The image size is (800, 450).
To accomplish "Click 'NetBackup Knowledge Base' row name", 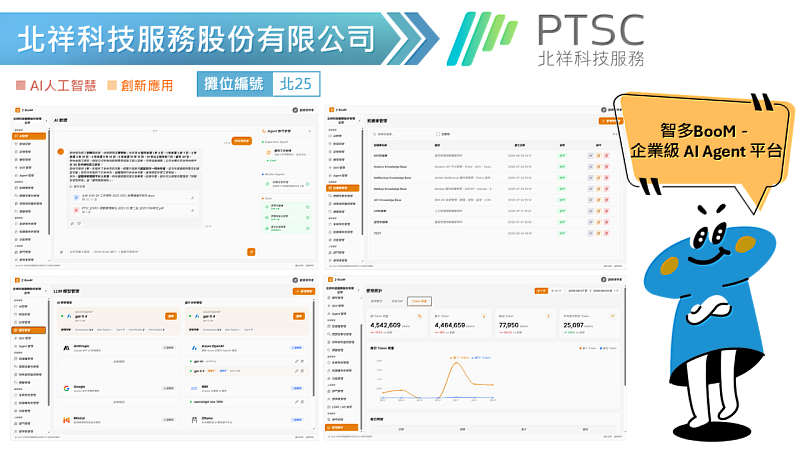I will click(392, 178).
